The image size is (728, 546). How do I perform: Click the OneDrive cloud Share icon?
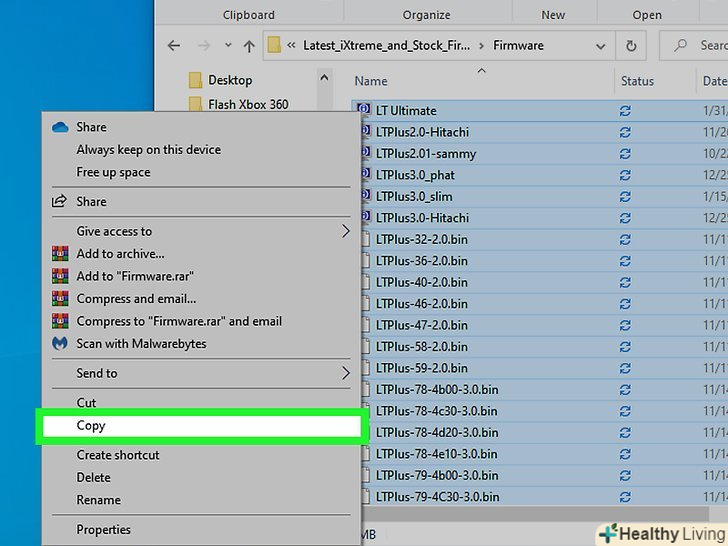(x=59, y=127)
